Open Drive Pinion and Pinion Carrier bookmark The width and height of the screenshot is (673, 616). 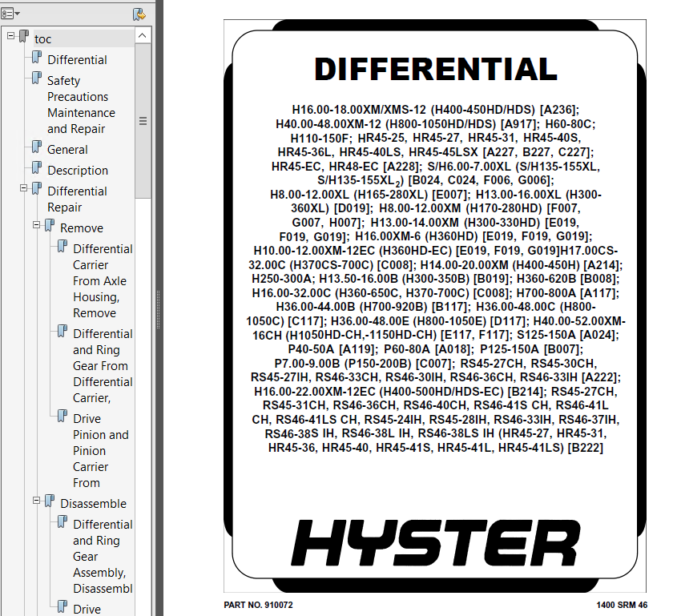point(100,451)
